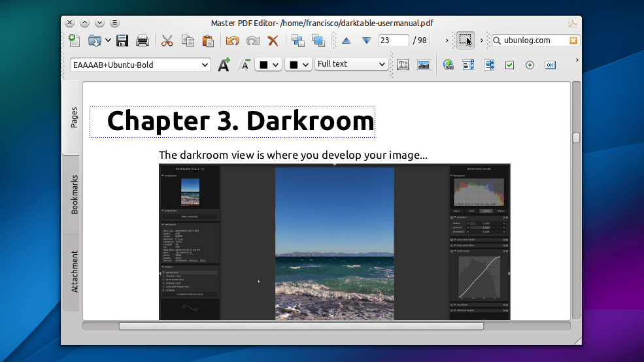Clear the search text with orange X
Viewport: 644px width, 362px height.
[x=573, y=41]
